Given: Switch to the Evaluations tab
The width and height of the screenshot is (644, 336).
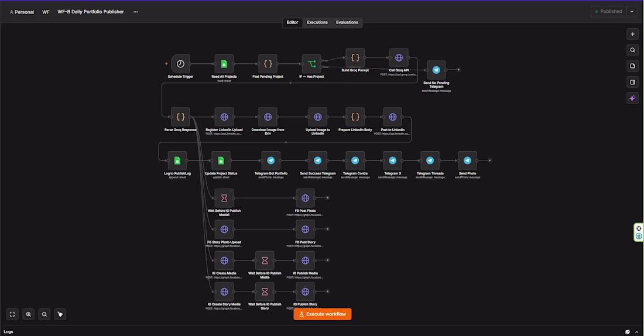Looking at the screenshot, I should [347, 22].
